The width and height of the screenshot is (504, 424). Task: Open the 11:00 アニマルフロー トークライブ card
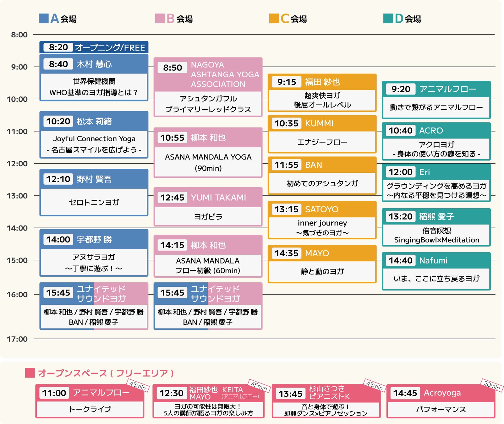click(x=90, y=401)
